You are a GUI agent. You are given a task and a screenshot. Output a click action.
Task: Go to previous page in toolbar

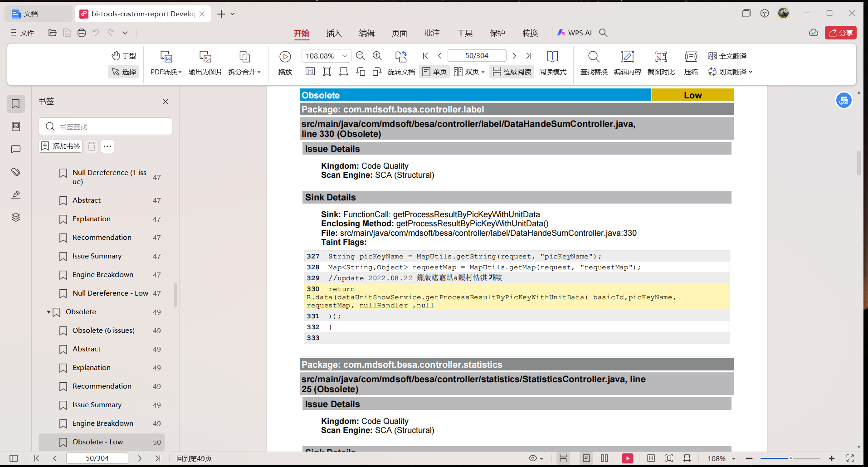(440, 56)
